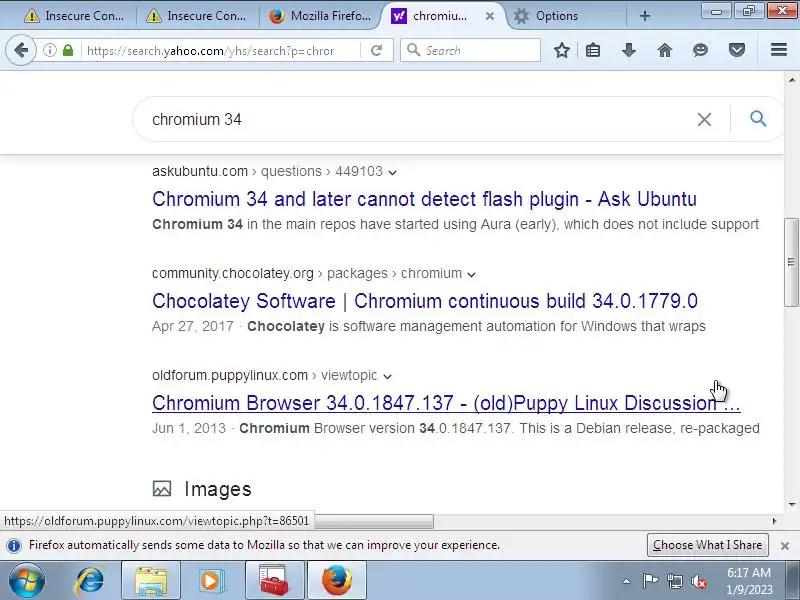Viewport: 800px width, 600px height.
Task: Click the scroll down arrow
Action: [x=792, y=505]
